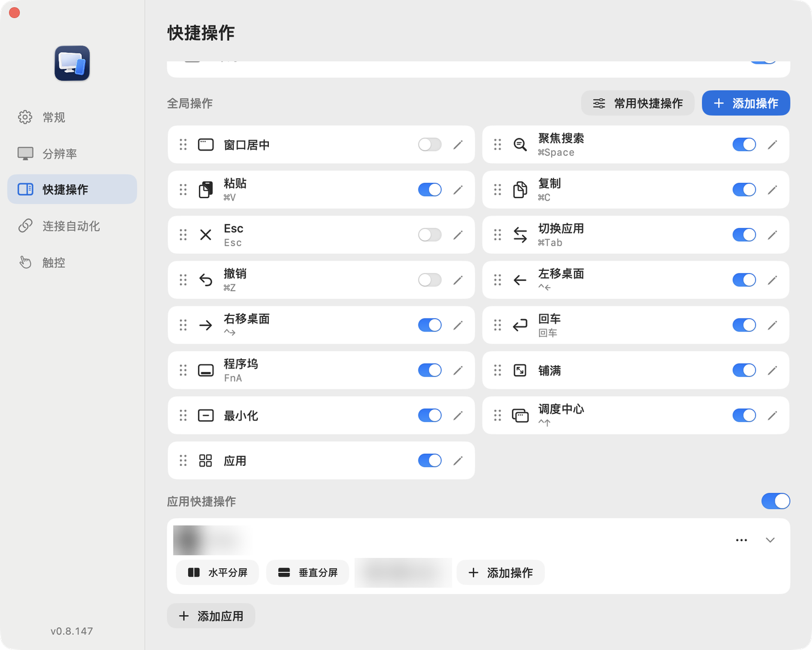
Task: Click pencil icon next to 最小化
Action: coord(458,415)
